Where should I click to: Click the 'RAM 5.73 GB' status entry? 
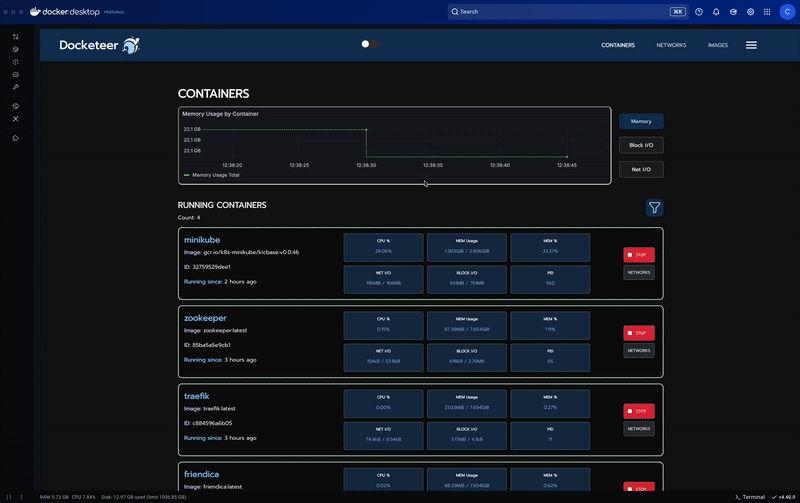pyautogui.click(x=54, y=497)
